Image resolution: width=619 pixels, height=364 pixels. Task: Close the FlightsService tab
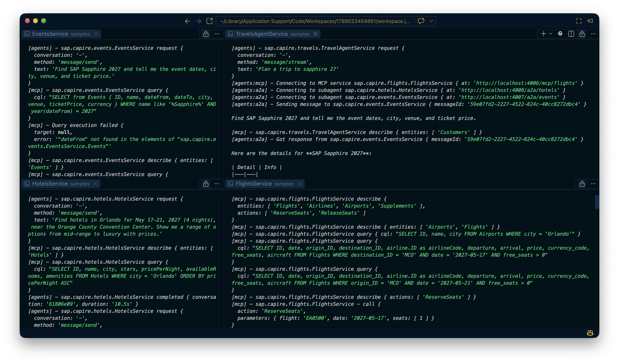coord(299,184)
